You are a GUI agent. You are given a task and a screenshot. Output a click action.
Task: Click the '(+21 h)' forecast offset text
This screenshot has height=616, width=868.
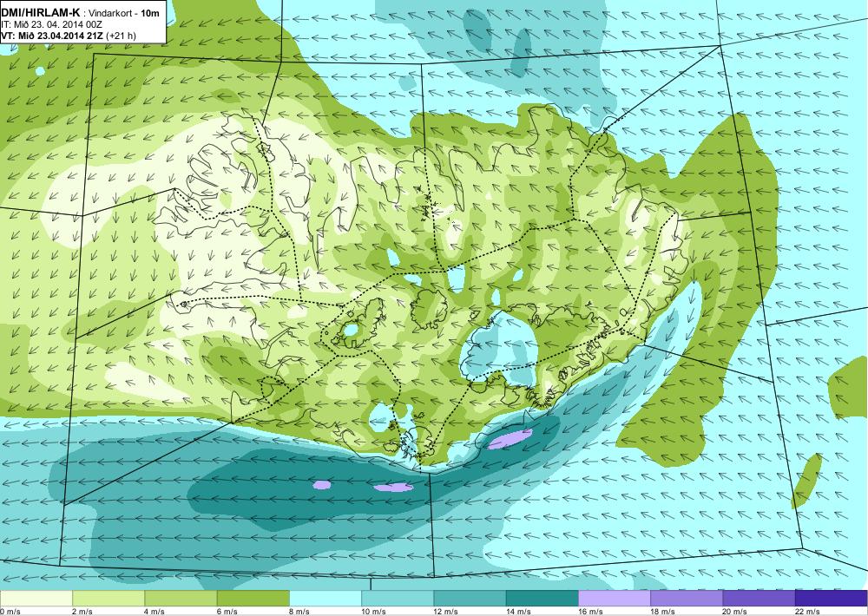coord(121,36)
